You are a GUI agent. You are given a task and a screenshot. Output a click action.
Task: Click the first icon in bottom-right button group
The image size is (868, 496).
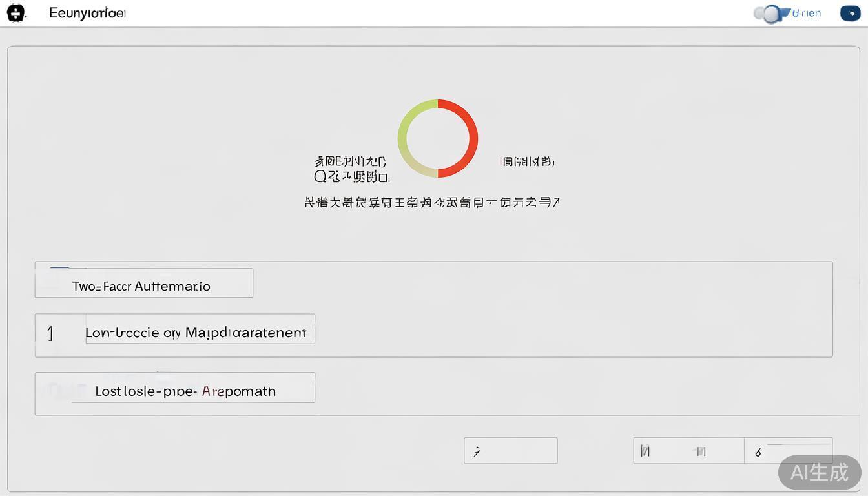(645, 451)
